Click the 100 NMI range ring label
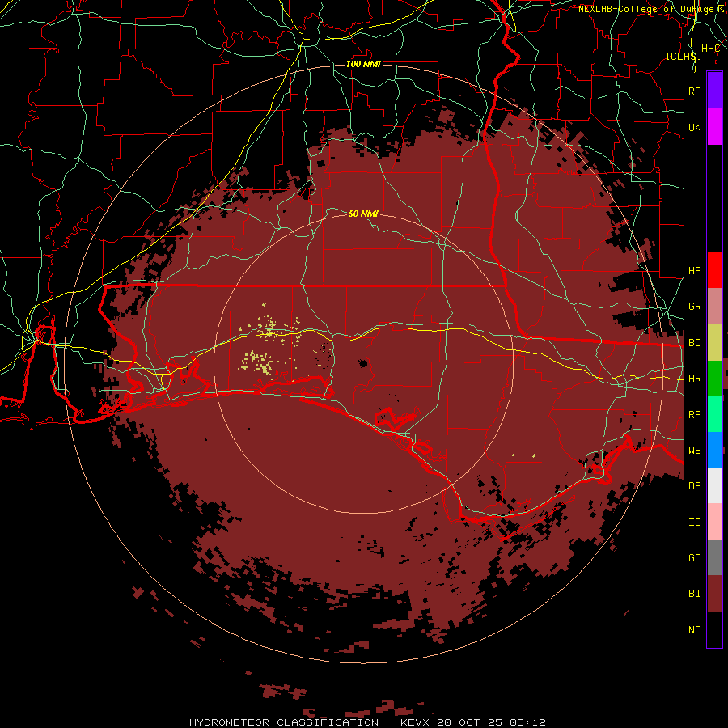Viewport: 728px width, 728px height. tap(363, 64)
